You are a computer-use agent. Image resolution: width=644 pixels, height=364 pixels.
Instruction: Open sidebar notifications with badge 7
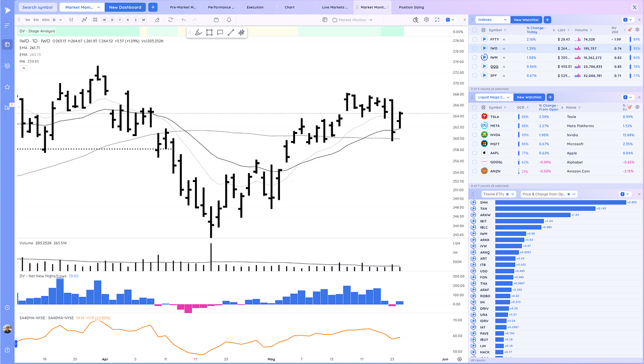pos(8,107)
